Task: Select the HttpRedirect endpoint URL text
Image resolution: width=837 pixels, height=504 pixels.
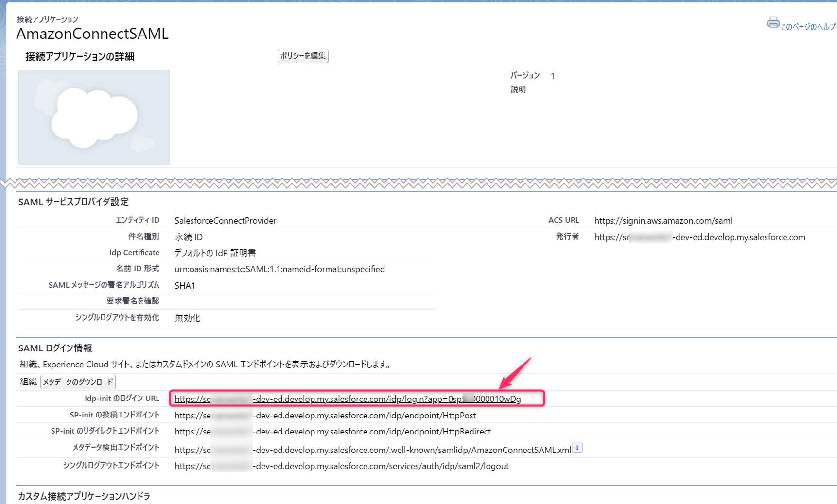Action: point(332,432)
